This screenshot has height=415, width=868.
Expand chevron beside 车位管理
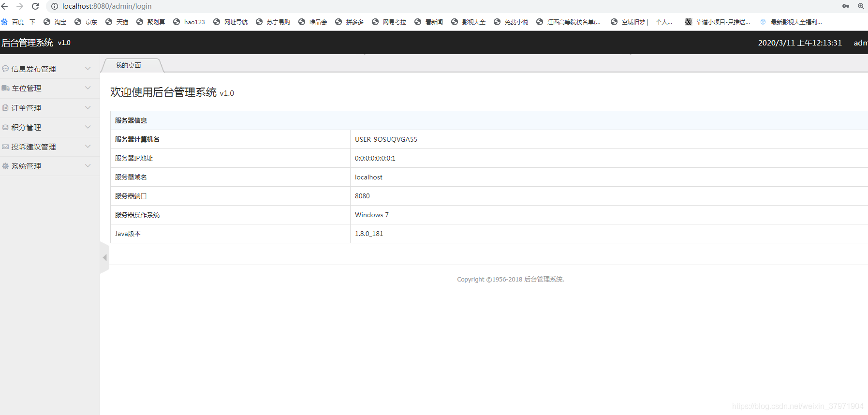pos(88,88)
